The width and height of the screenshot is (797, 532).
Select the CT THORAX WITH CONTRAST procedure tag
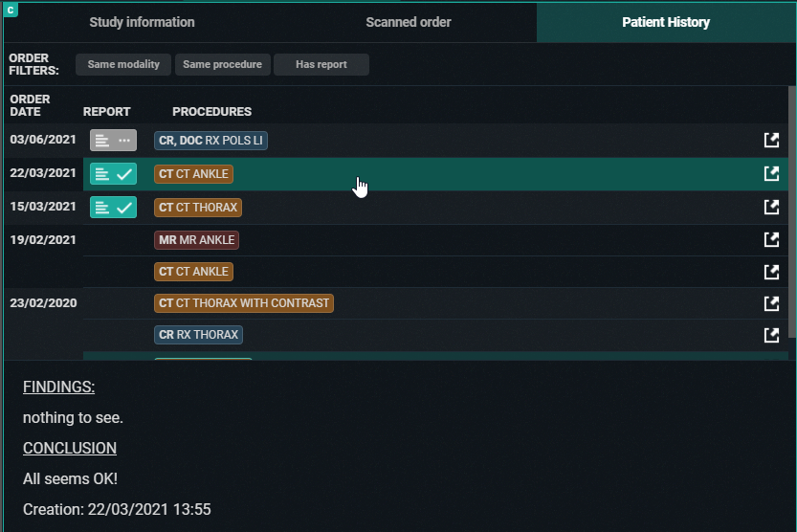pyautogui.click(x=243, y=303)
